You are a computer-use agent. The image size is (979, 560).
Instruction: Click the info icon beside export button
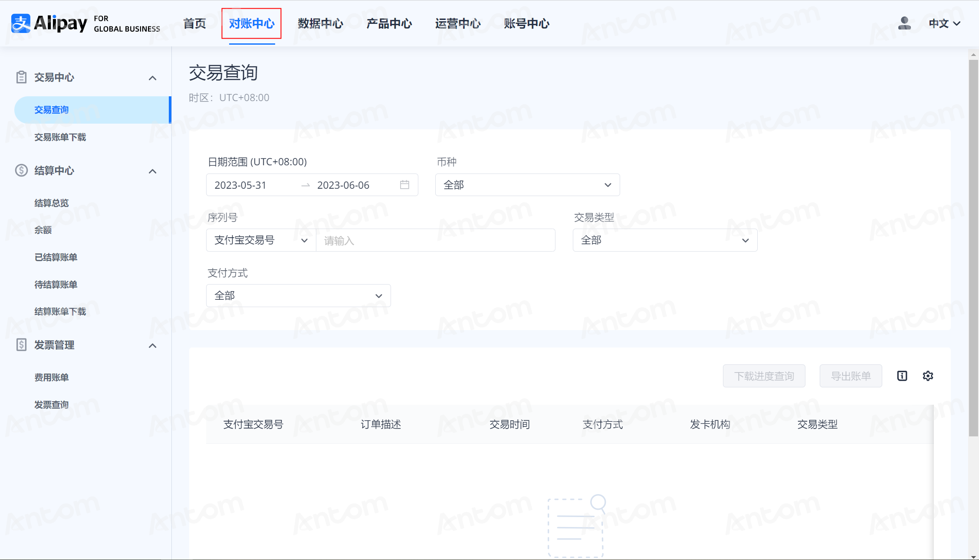902,376
